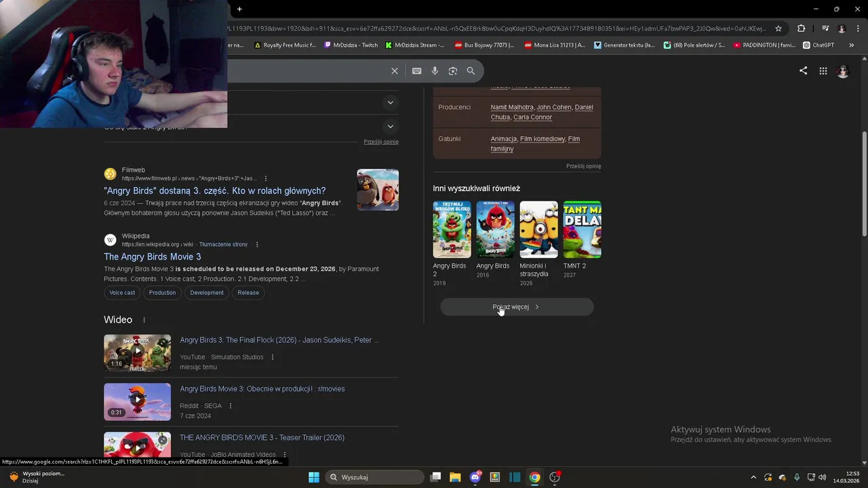Open Google Lens image search icon
The image size is (868, 488).
453,70
